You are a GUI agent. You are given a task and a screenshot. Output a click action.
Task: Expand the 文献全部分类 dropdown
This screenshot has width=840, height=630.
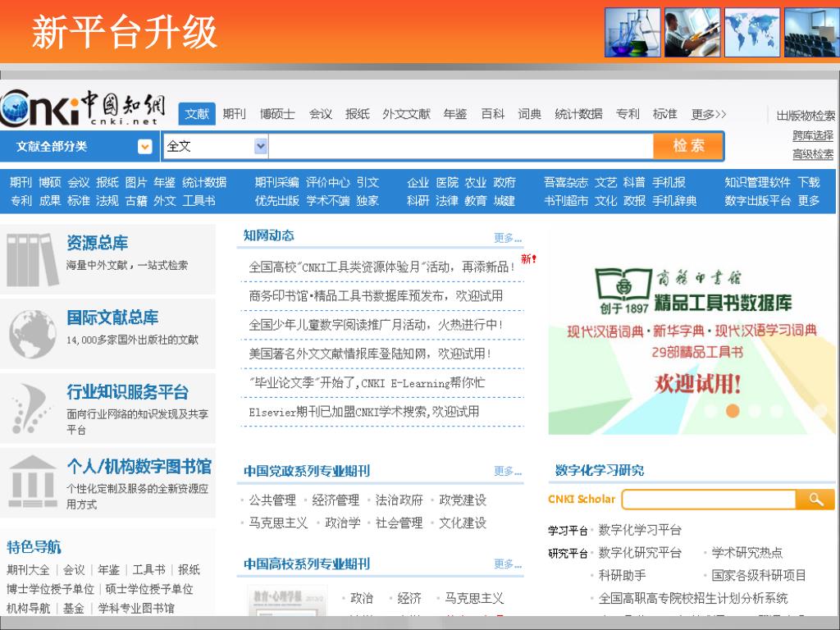[144, 147]
